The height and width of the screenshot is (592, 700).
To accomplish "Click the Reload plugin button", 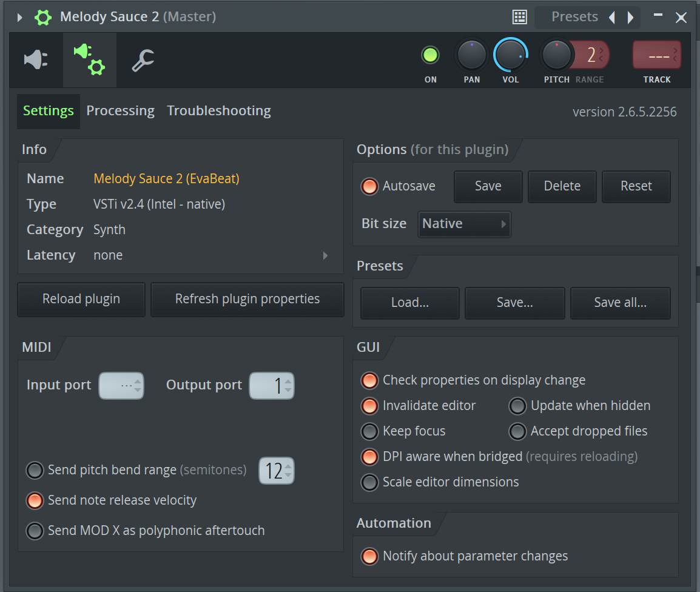I will pyautogui.click(x=81, y=299).
